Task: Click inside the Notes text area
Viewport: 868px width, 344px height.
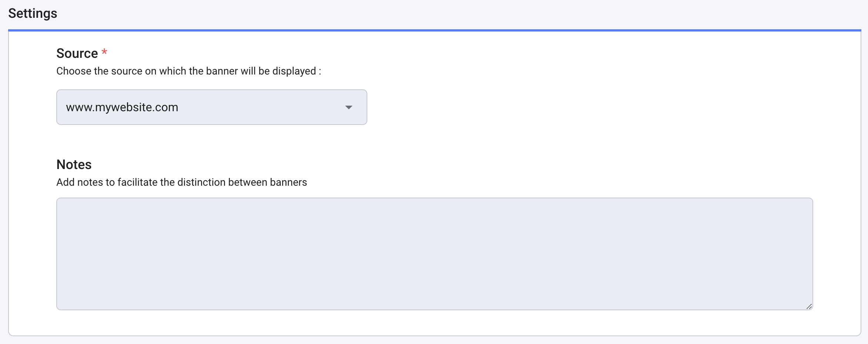Action: point(434,254)
